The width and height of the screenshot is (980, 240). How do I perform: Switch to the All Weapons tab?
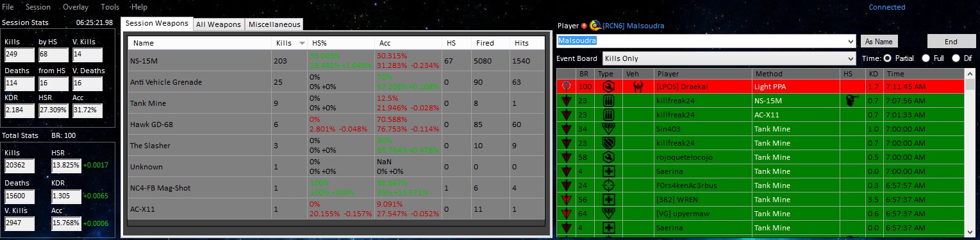[x=219, y=24]
